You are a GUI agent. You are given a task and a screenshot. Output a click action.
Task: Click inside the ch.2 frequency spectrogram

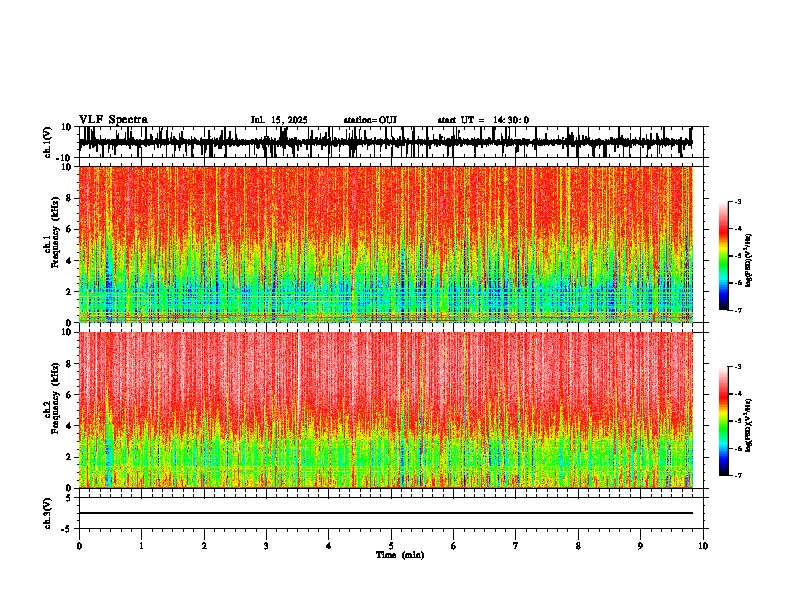pos(386,410)
